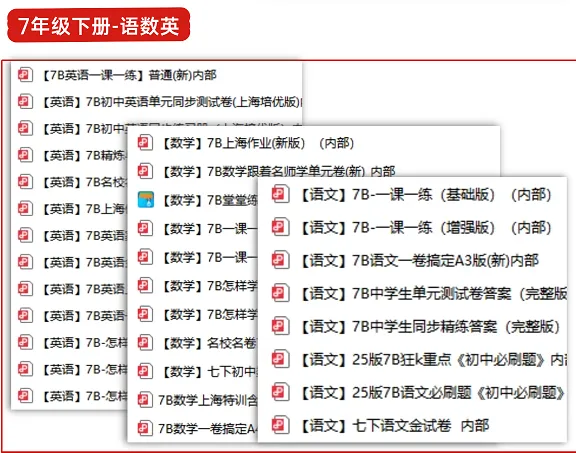The height and width of the screenshot is (453, 576).
Task: Choose 【语文】7B-一课一练(基础版)(内部) file name
Action: 426,195
